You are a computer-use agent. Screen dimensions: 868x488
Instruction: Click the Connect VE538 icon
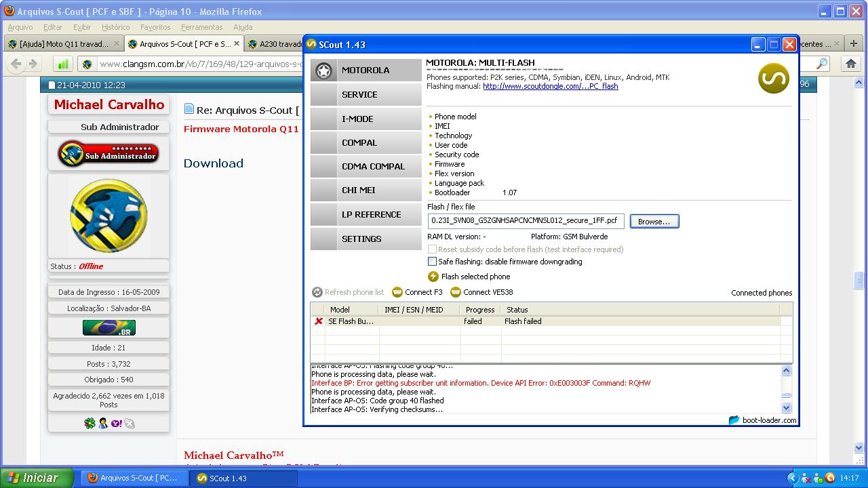coord(456,293)
